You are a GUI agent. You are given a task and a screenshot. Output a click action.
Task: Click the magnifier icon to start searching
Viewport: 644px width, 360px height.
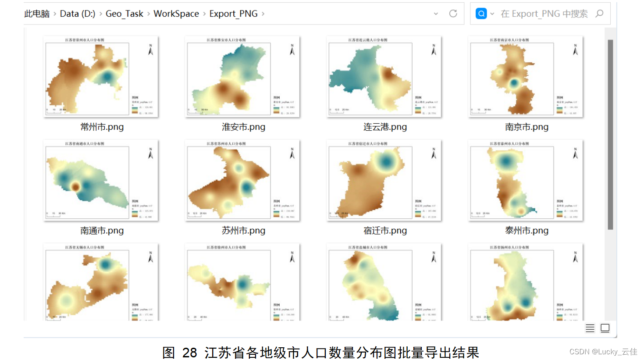(599, 14)
